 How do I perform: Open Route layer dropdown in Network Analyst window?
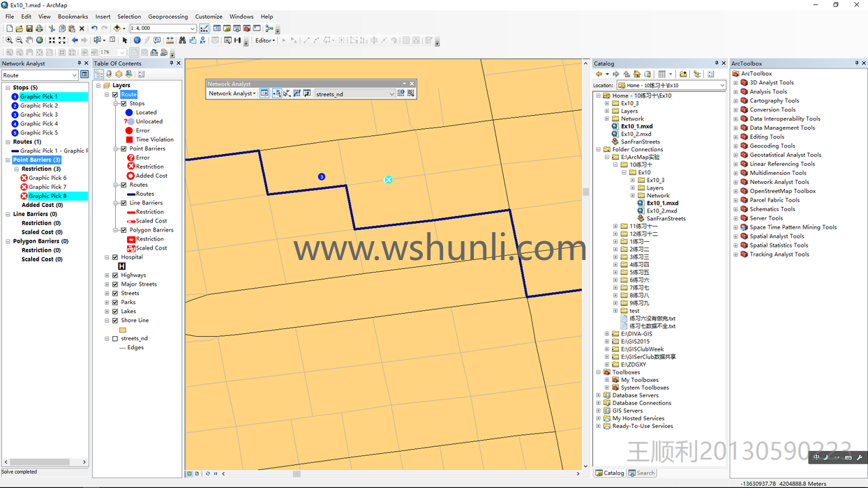[x=75, y=75]
